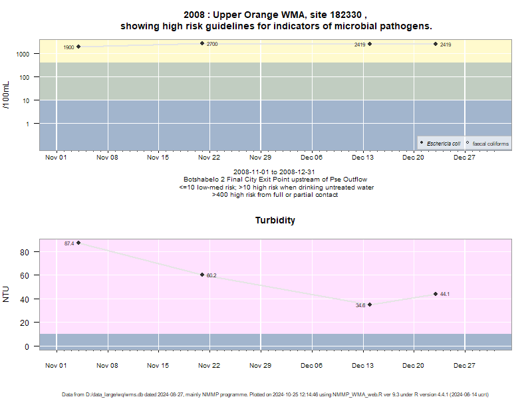Image resolution: width=532 pixels, height=399 pixels.
Task: Click the Dec 13 2419 data marker
Action: click(370, 44)
